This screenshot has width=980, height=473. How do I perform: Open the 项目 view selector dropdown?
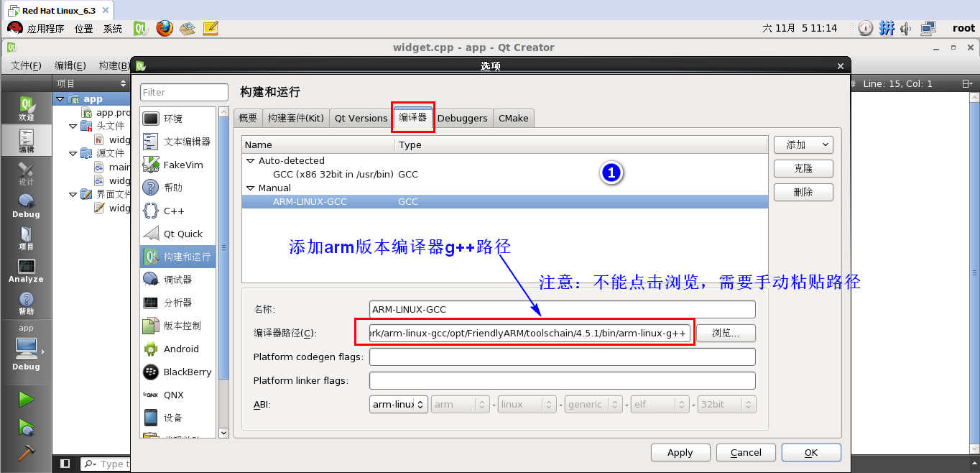click(91, 83)
